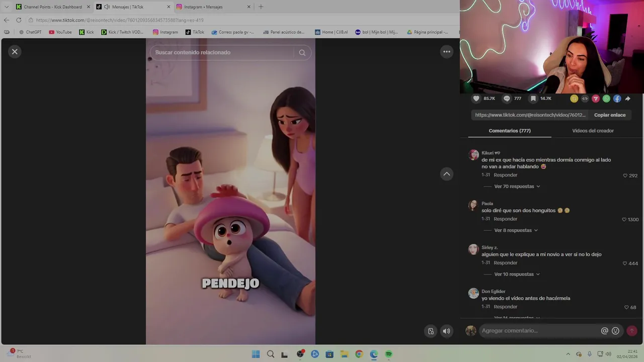Show hidden system tray icons

click(568, 354)
